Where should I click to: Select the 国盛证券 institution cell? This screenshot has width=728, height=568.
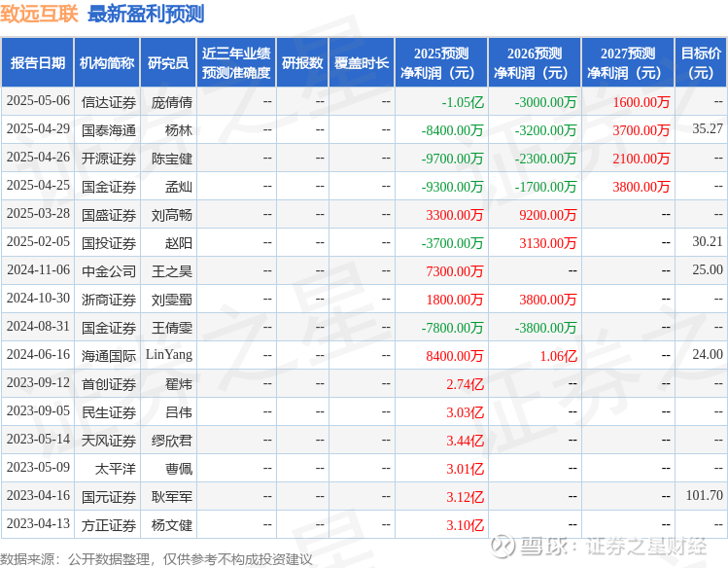(109, 216)
